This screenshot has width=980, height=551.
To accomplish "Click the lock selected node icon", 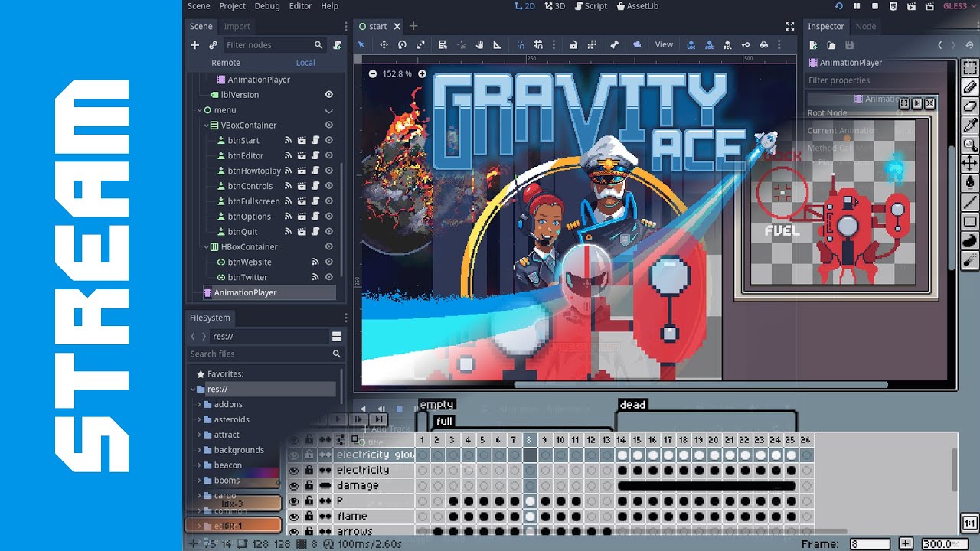I will tap(573, 44).
